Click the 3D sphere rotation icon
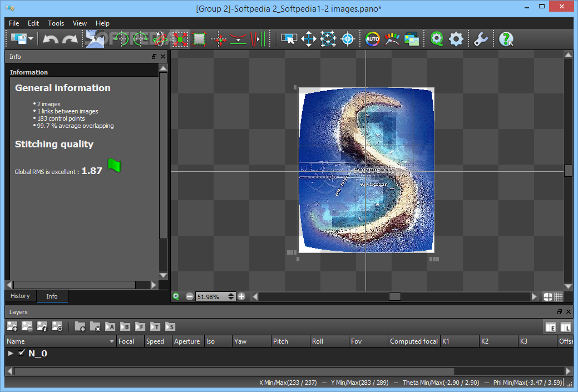This screenshot has width=578, height=392. pos(160,39)
